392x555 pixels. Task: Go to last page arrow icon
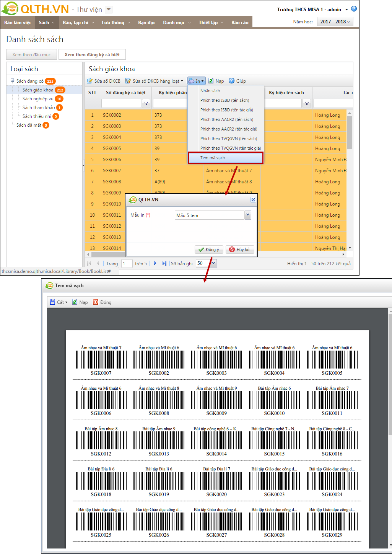[x=164, y=263]
